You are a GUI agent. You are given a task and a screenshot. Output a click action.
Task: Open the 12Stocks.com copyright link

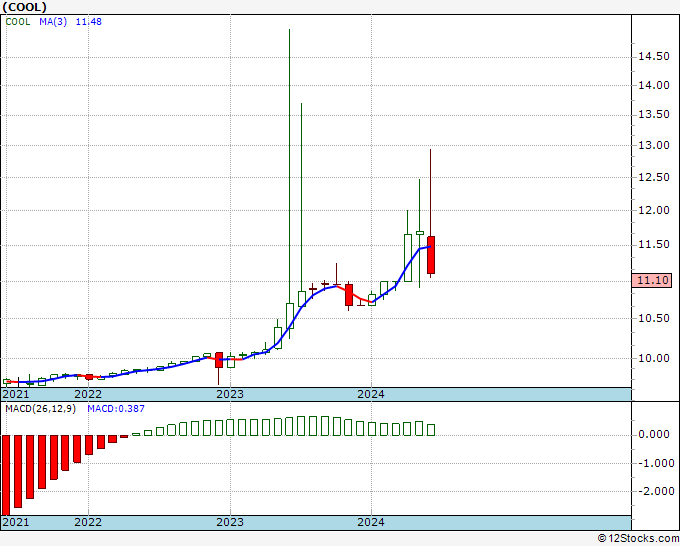point(638,539)
